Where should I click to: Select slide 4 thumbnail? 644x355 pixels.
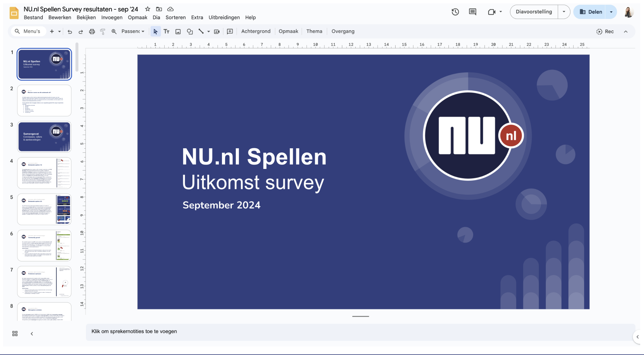click(x=44, y=173)
